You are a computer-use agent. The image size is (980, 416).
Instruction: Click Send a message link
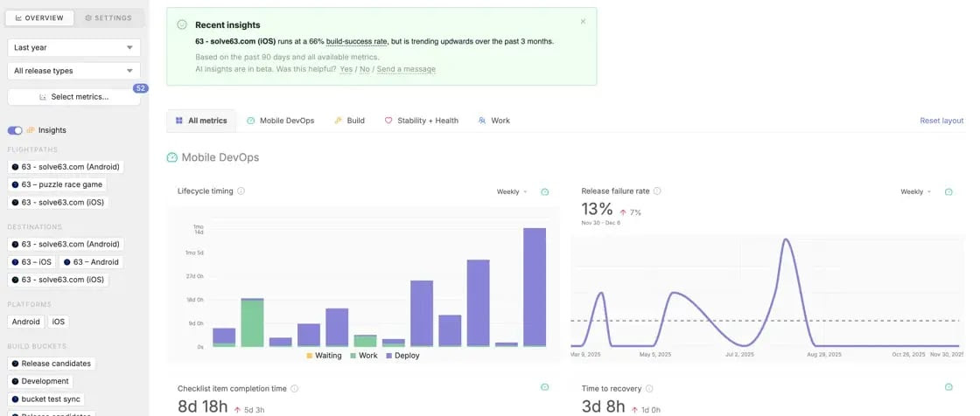(x=406, y=69)
